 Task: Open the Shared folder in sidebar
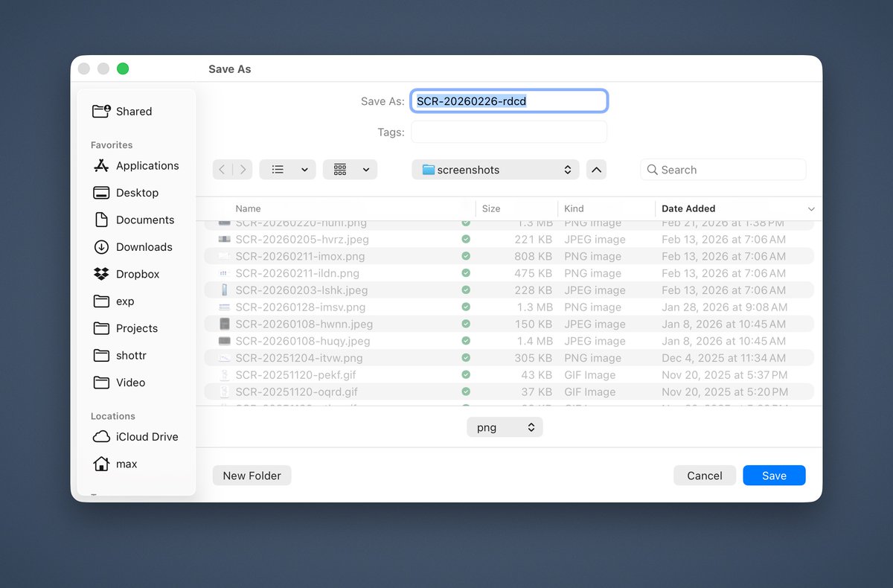click(x=122, y=112)
